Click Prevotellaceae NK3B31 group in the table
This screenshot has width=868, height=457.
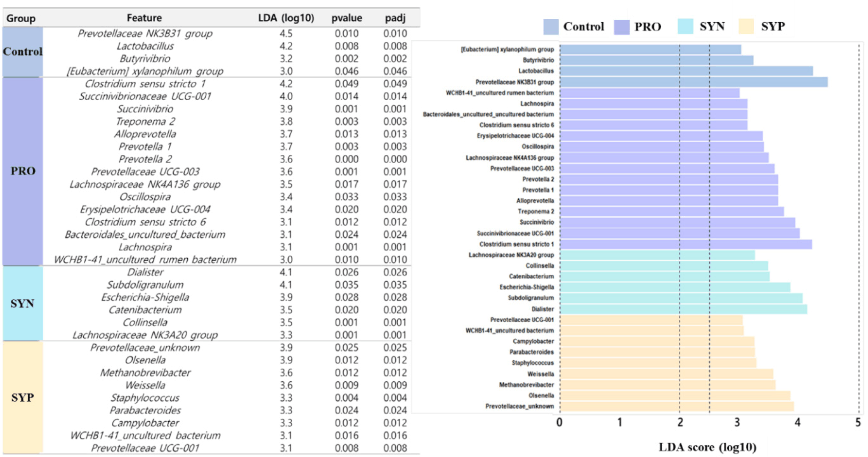tap(145, 34)
